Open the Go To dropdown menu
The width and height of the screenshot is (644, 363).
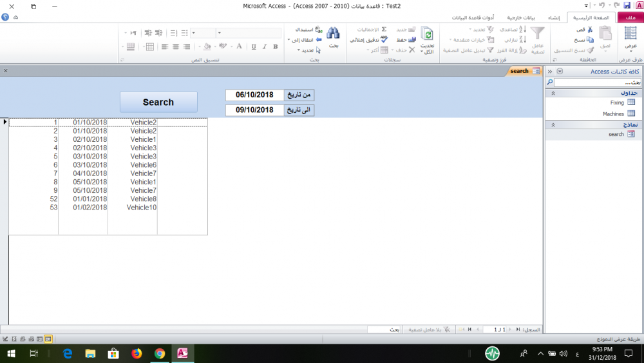(303, 39)
